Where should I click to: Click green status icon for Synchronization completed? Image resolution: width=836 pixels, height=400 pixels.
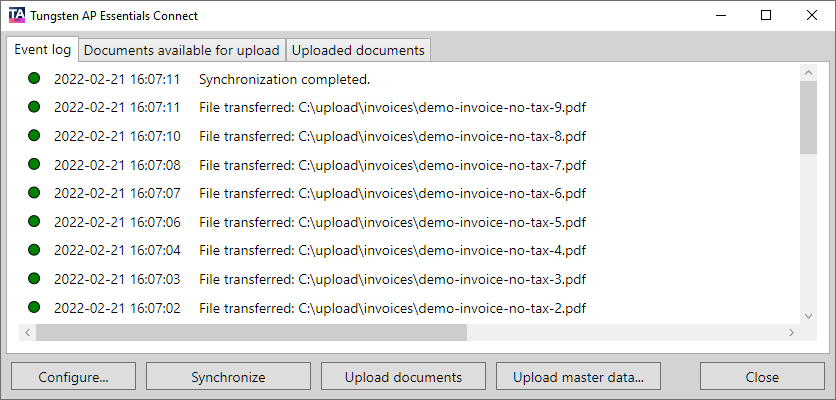click(34, 79)
